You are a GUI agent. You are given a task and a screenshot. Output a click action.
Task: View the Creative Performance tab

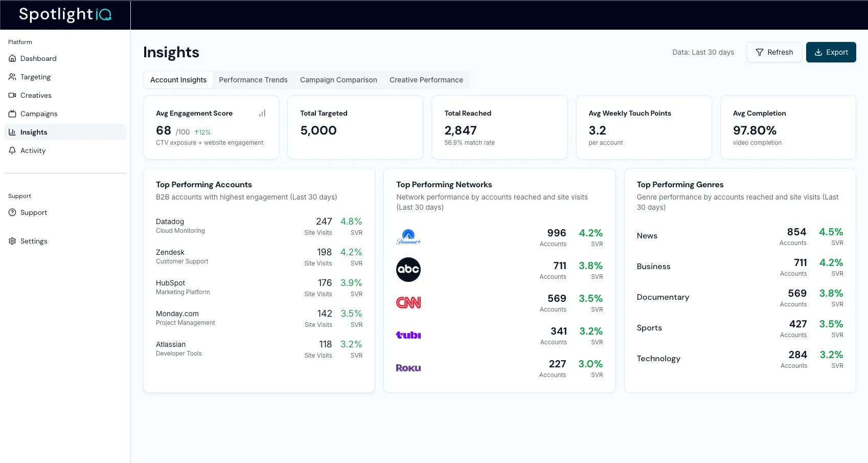(426, 80)
